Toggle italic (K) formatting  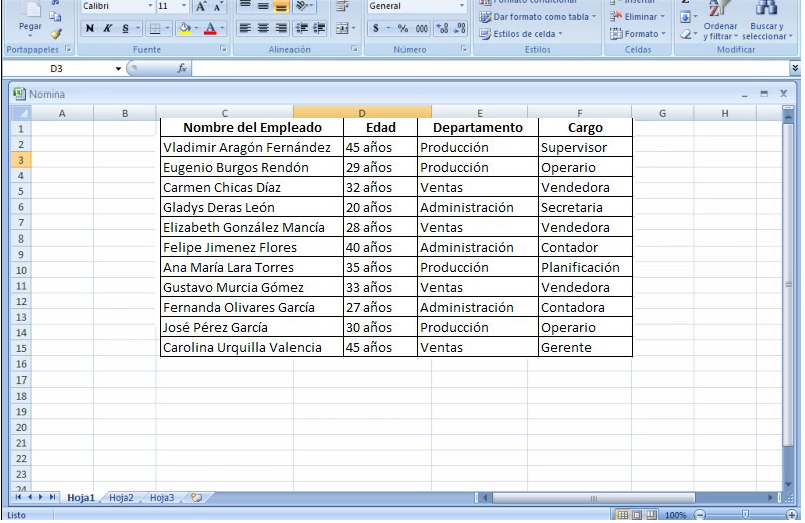pos(107,28)
